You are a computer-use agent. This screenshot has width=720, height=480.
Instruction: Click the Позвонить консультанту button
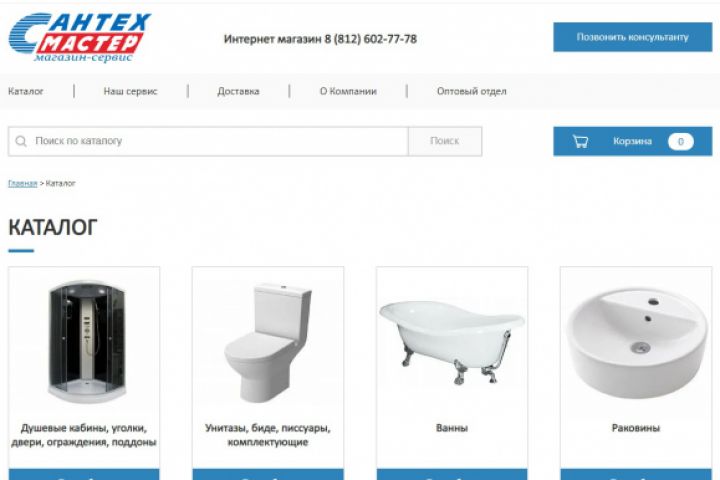[632, 37]
